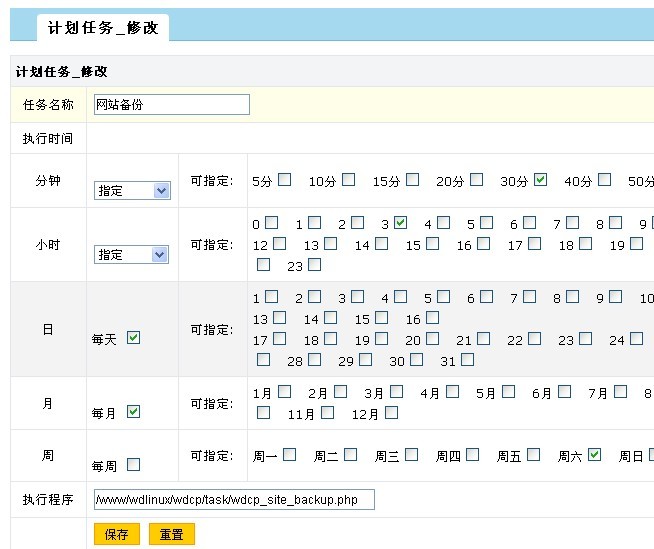Uncheck the 30分 minute checkbox

coord(540,180)
